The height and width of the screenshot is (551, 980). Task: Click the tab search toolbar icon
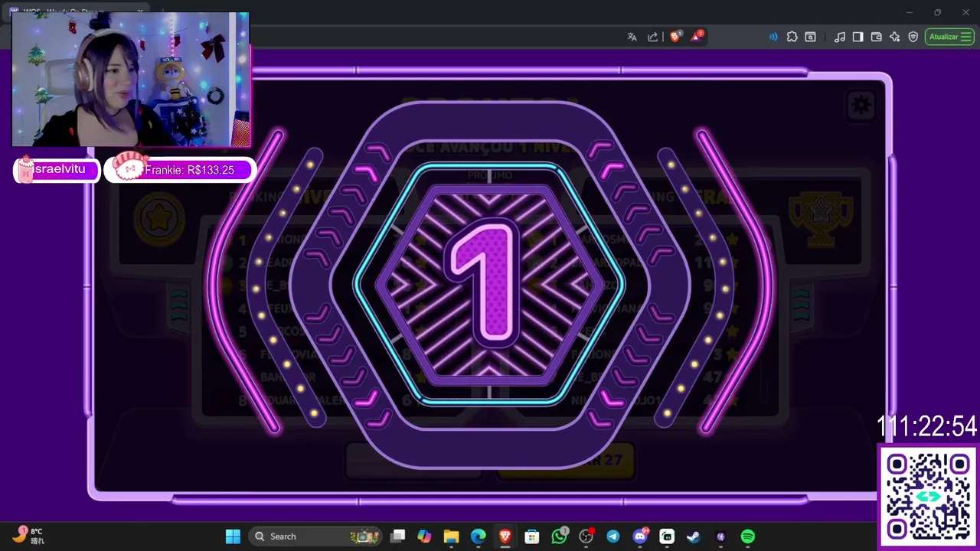tap(810, 37)
